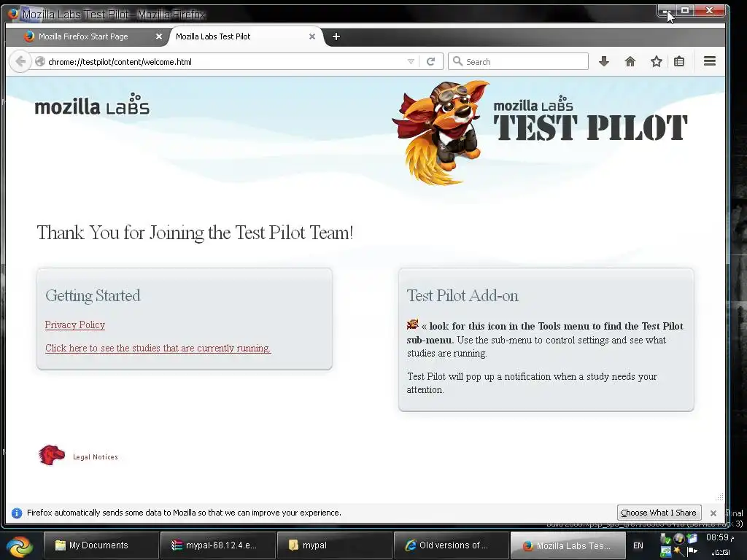747x560 pixels.
Task: Click the clock showing 08:59
Action: [x=719, y=537]
